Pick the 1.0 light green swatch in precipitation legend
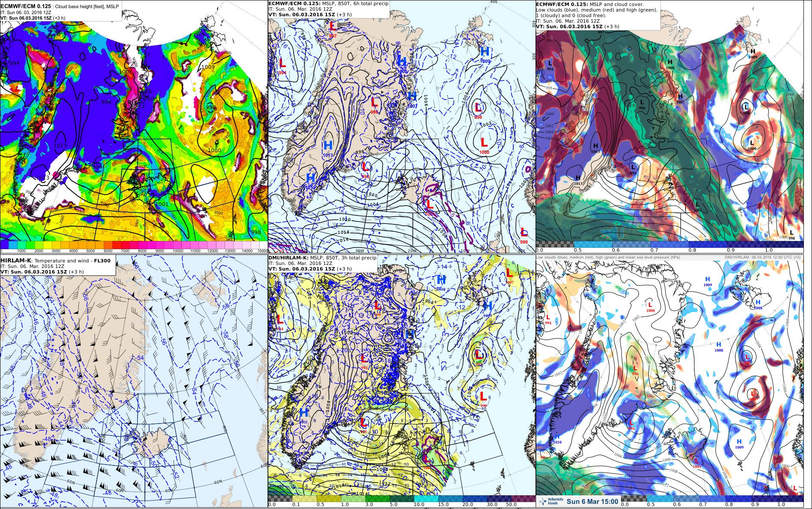 coord(353,499)
